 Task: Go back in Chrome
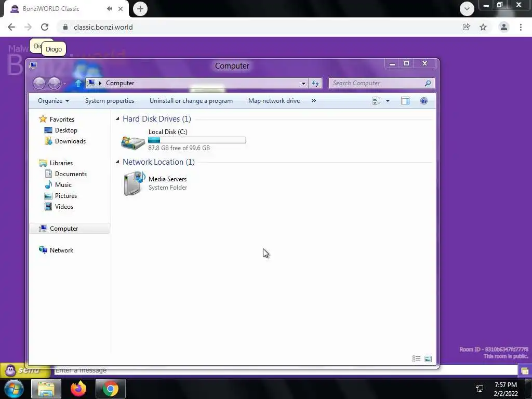(x=11, y=27)
